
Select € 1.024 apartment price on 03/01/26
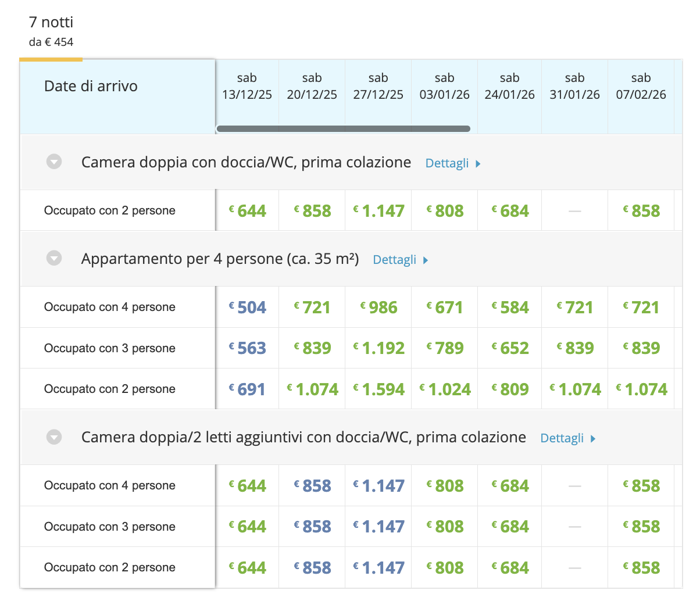click(445, 389)
